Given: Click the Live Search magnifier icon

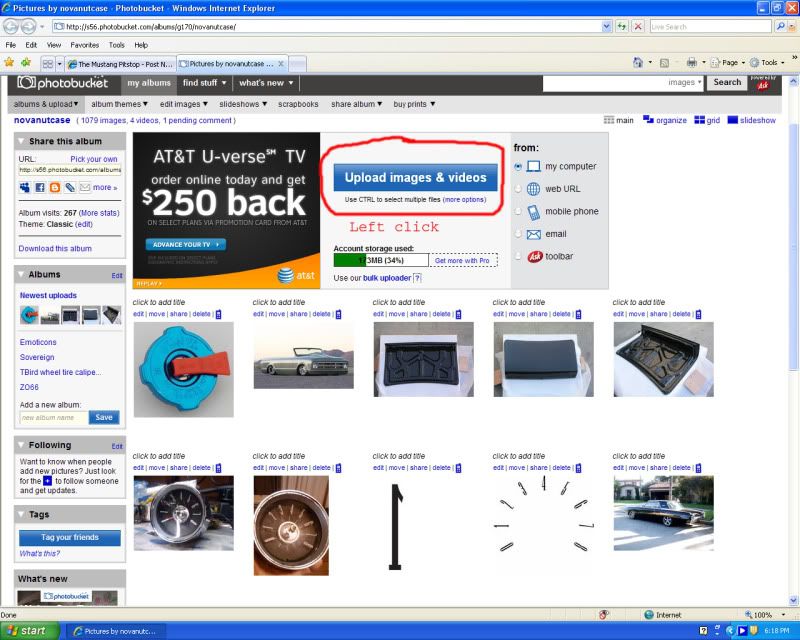Looking at the screenshot, I should (x=780, y=26).
